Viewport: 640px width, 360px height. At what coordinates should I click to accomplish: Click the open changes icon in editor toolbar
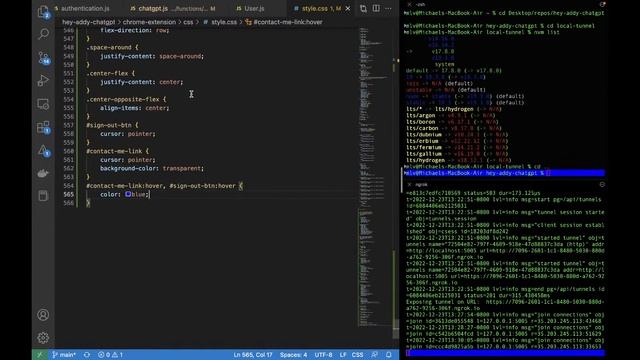point(363,9)
